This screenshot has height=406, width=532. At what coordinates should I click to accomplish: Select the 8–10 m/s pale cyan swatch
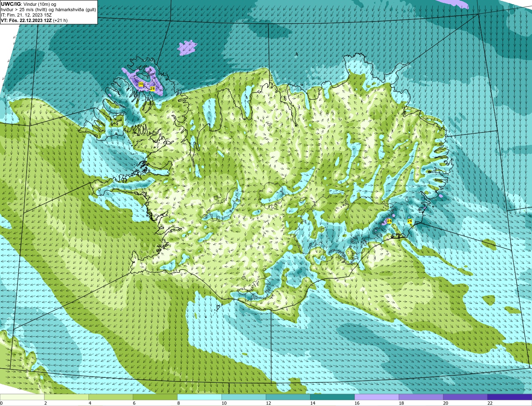pos(199,397)
